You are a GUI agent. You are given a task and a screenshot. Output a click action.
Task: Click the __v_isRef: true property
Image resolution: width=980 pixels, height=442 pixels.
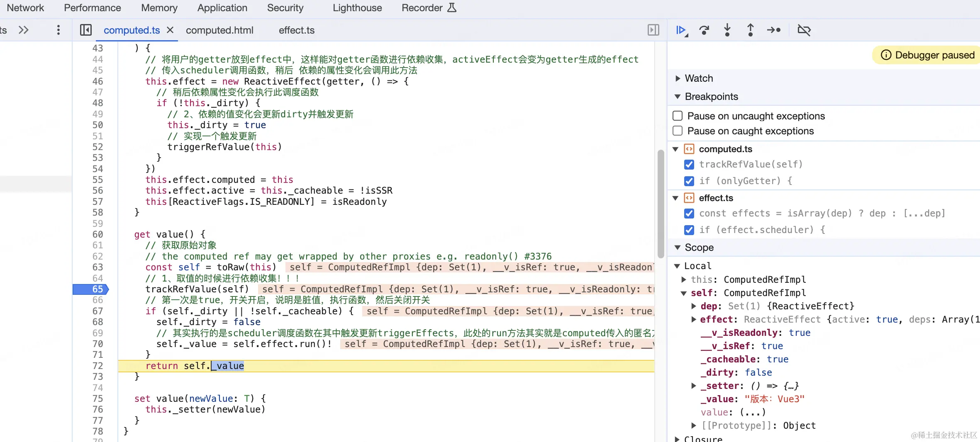pyautogui.click(x=742, y=346)
